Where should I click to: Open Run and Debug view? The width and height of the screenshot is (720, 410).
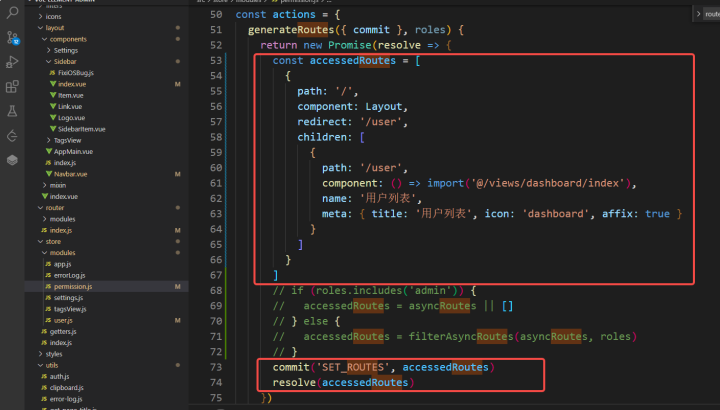point(12,62)
